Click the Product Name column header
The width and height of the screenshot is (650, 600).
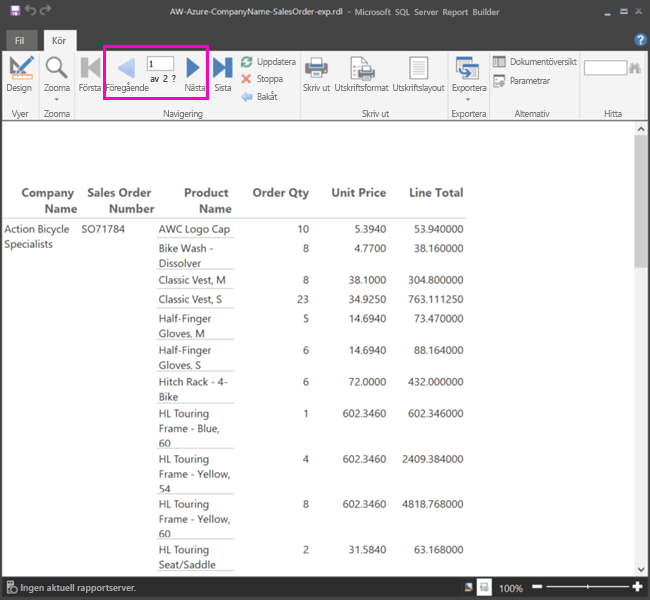[x=207, y=201]
